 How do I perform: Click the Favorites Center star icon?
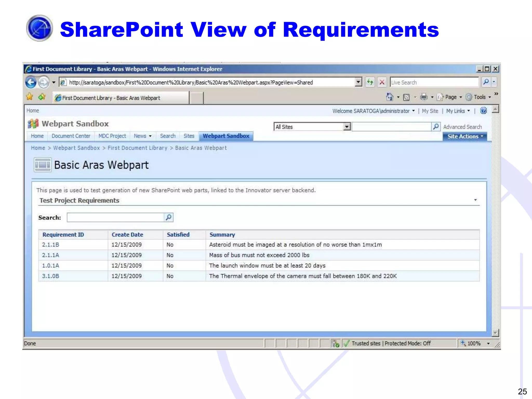tap(30, 97)
